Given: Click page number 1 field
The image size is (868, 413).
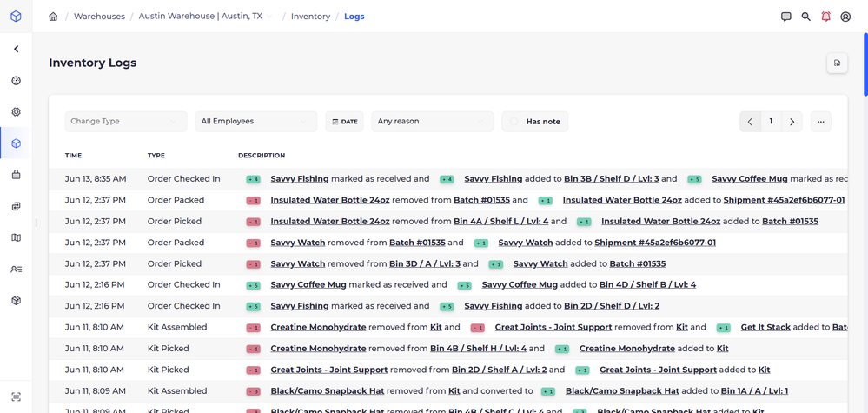Looking at the screenshot, I should [x=772, y=121].
